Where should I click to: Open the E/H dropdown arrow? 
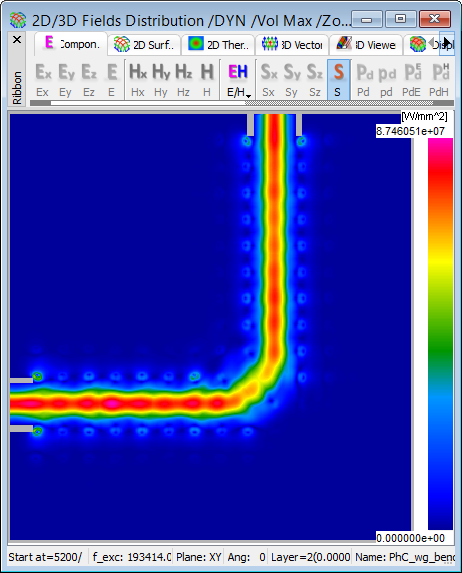(249, 96)
